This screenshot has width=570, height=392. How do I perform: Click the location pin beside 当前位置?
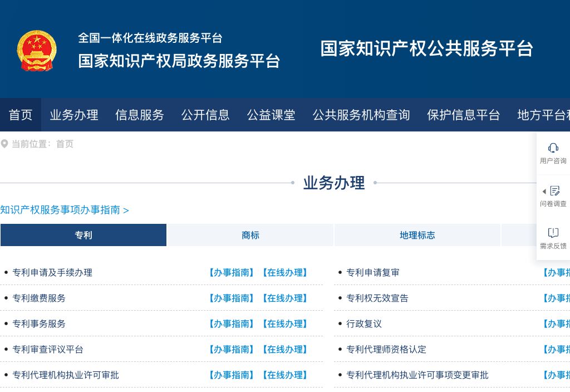point(5,144)
